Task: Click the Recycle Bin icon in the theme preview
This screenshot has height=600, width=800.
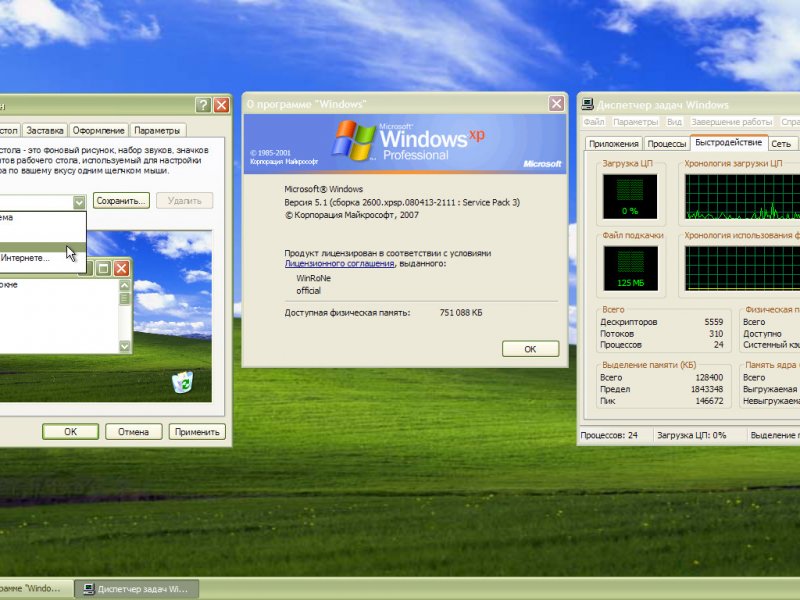Action: (x=182, y=382)
